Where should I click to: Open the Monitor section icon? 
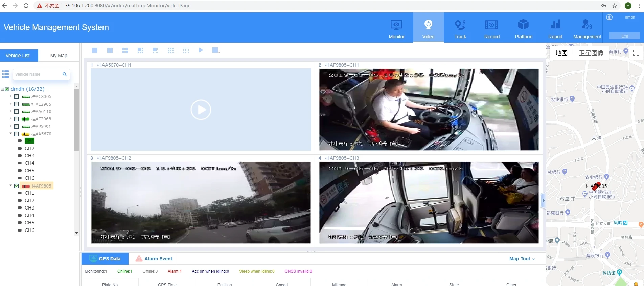point(396,25)
